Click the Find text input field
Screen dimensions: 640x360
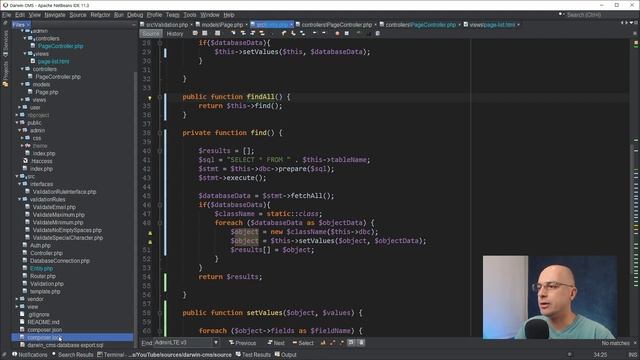[183, 343]
